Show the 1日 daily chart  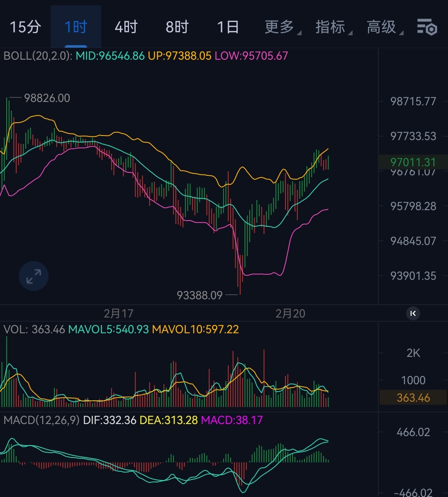[x=228, y=27]
